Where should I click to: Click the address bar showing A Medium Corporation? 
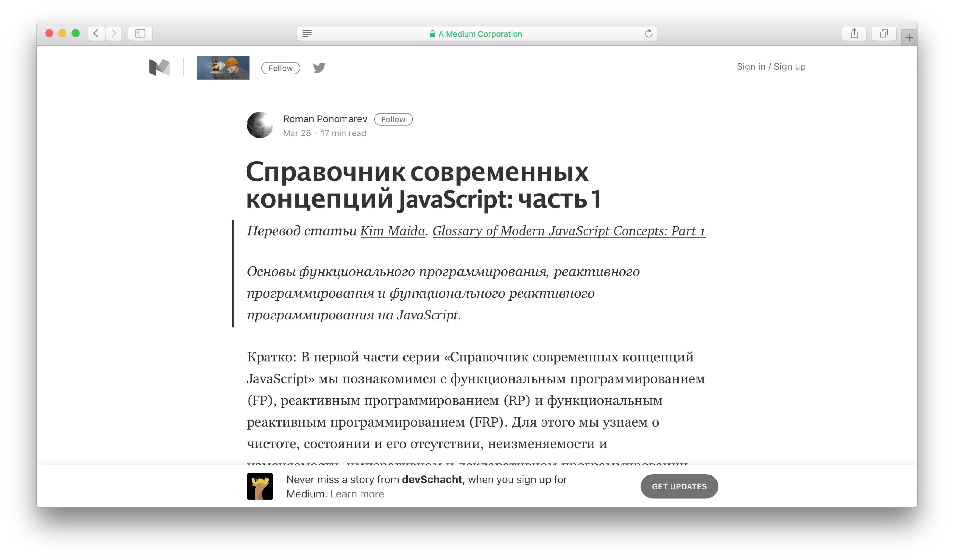(477, 34)
